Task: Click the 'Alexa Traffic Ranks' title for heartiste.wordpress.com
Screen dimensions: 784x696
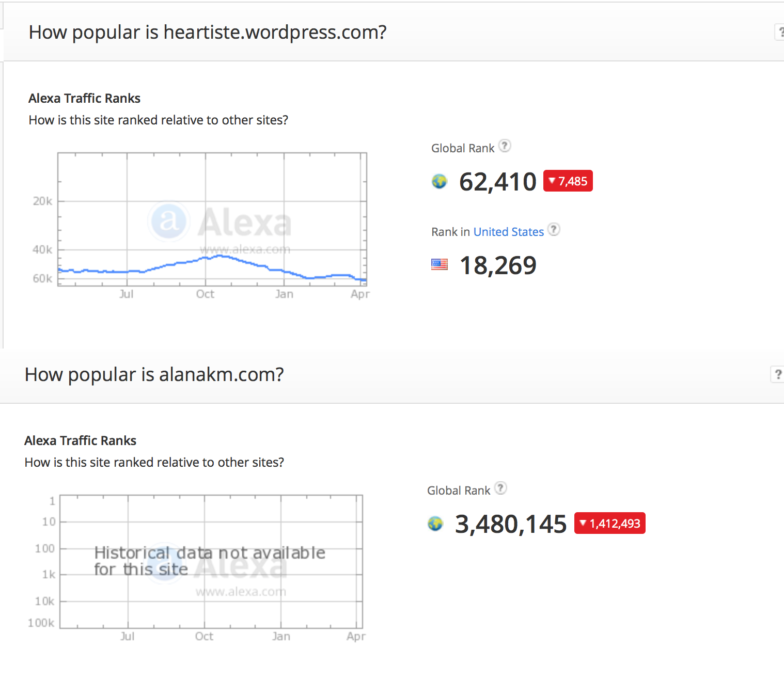Action: [85, 98]
